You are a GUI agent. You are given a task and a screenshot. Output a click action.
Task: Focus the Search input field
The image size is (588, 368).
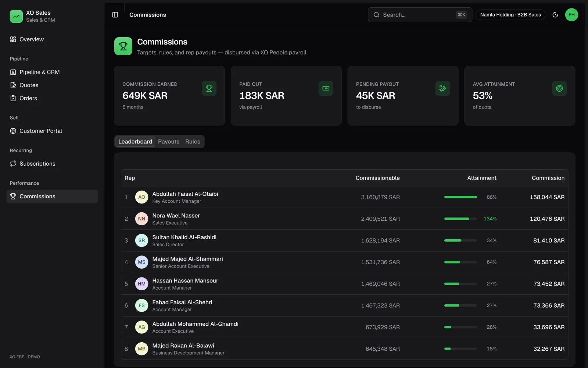click(420, 15)
